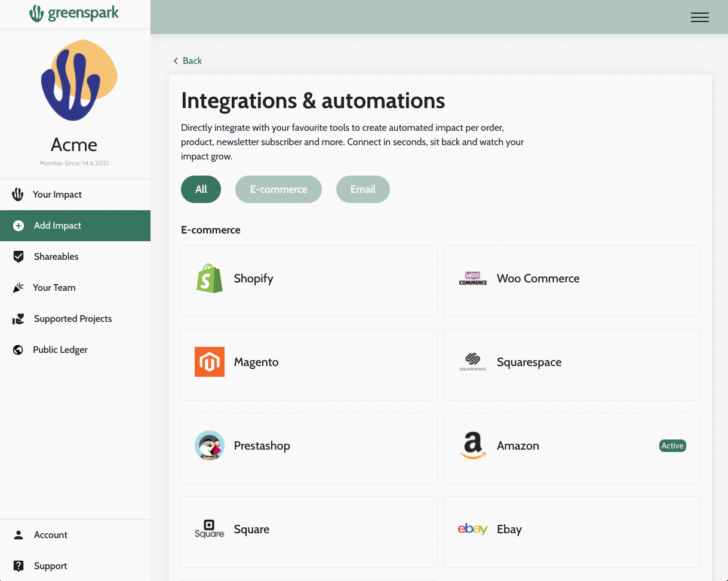
Task: Filter integrations by Email
Action: point(363,189)
